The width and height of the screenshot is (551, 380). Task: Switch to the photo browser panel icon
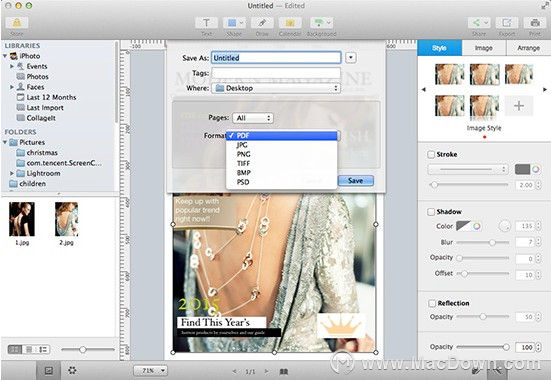pos(48,370)
